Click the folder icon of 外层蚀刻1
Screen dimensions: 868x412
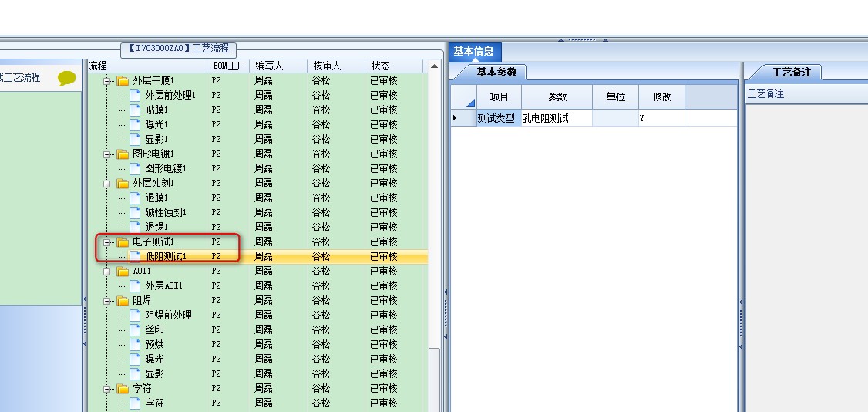tap(123, 184)
